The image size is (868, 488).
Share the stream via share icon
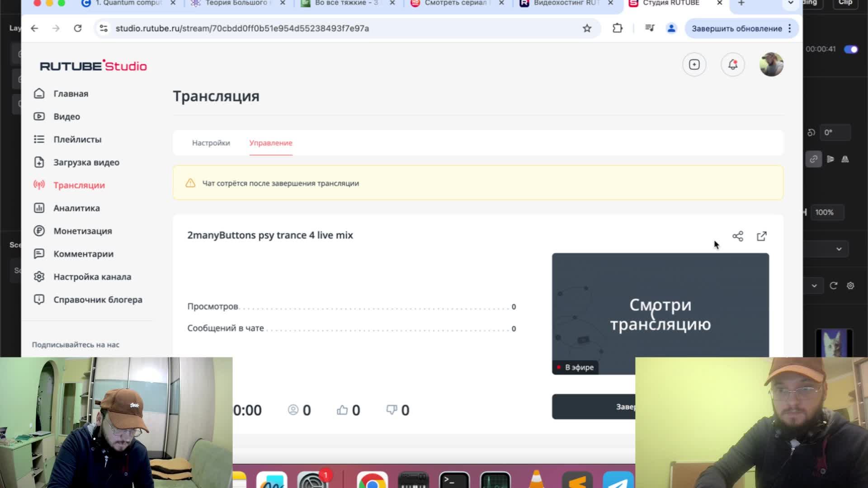coord(738,236)
